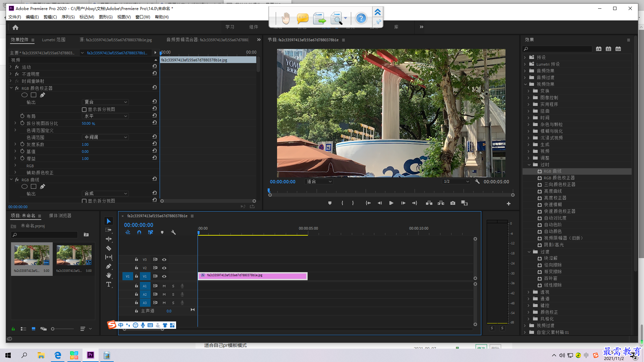Screen dimensions: 644x362
Task: Click the Program monitor playhead marker
Action: click(x=269, y=190)
